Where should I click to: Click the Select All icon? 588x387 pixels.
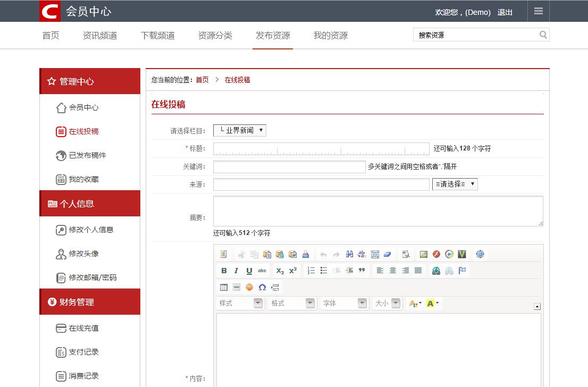(x=375, y=254)
